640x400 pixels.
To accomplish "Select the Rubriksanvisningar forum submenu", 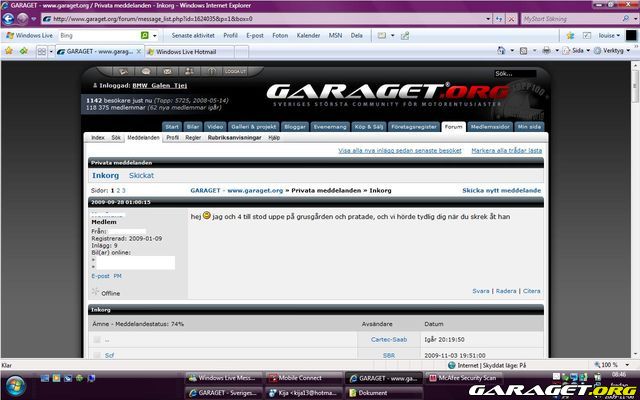I will click(234, 138).
